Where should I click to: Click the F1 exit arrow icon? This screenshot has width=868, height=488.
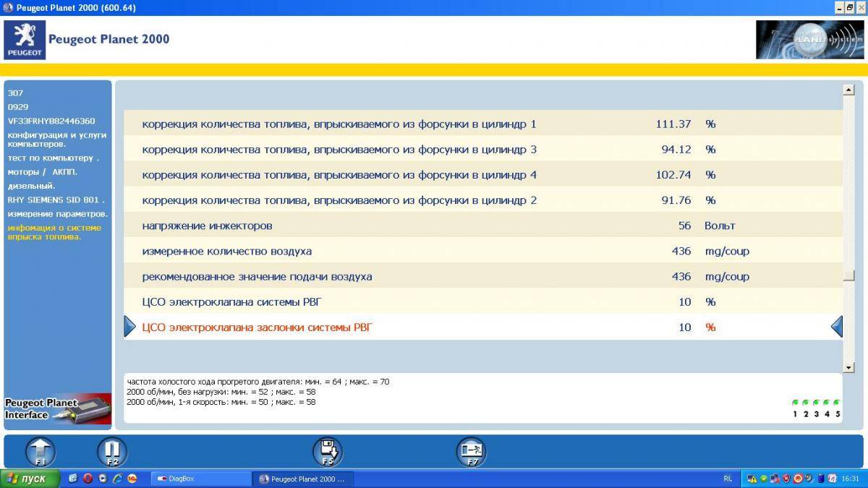coord(40,451)
